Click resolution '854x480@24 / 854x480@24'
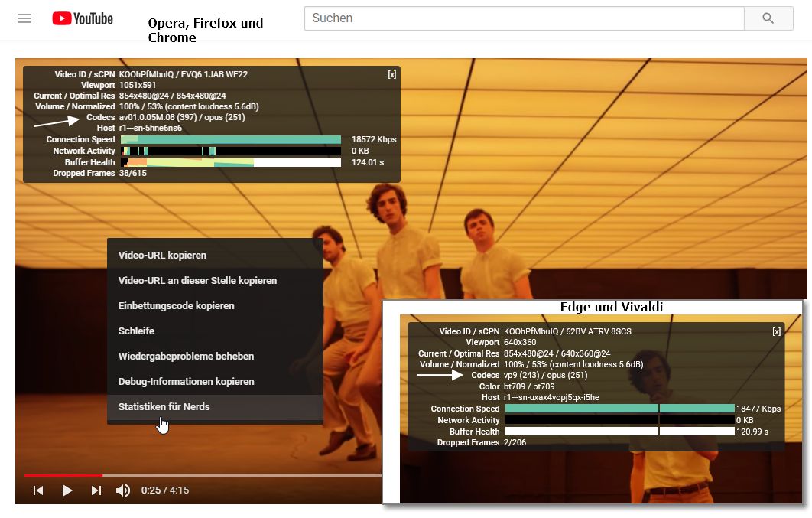 point(173,96)
